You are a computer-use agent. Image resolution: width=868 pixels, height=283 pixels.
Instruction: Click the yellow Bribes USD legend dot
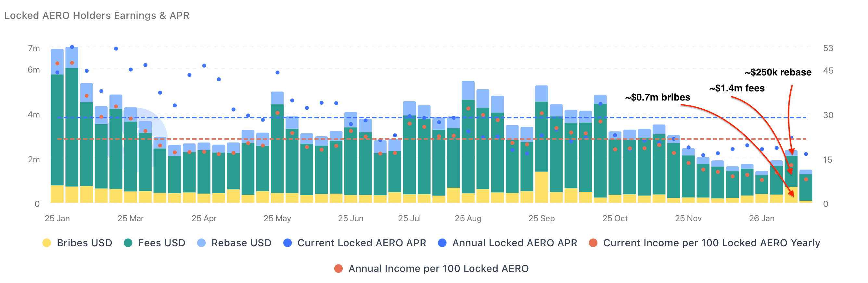pyautogui.click(x=46, y=243)
